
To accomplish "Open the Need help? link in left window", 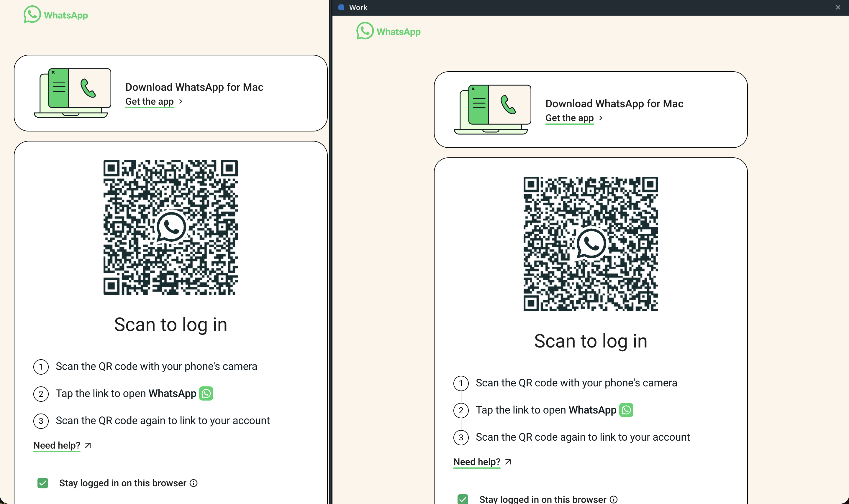I will 57,446.
